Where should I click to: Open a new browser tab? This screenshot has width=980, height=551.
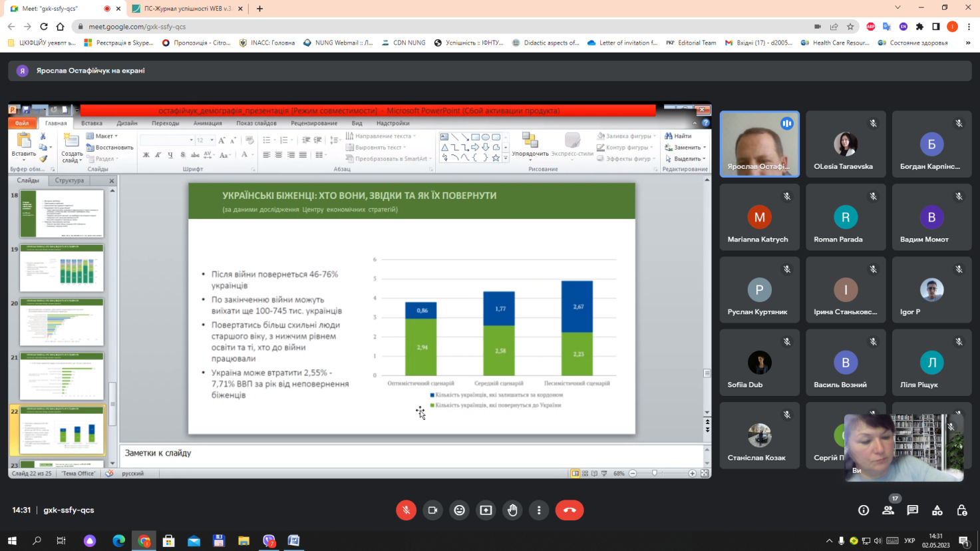(259, 9)
